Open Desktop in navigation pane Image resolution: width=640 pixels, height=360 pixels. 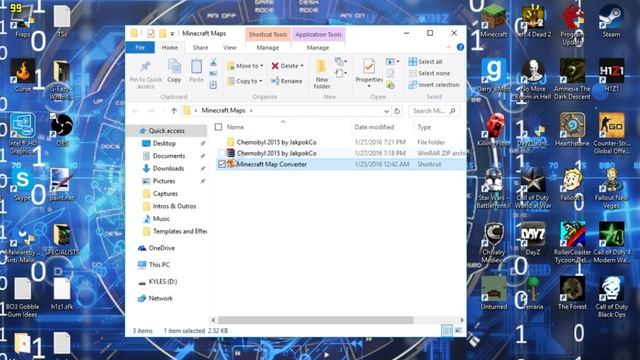[164, 143]
